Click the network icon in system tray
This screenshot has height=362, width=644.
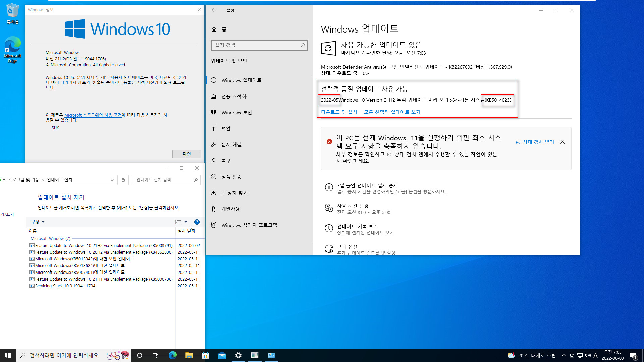pos(580,355)
